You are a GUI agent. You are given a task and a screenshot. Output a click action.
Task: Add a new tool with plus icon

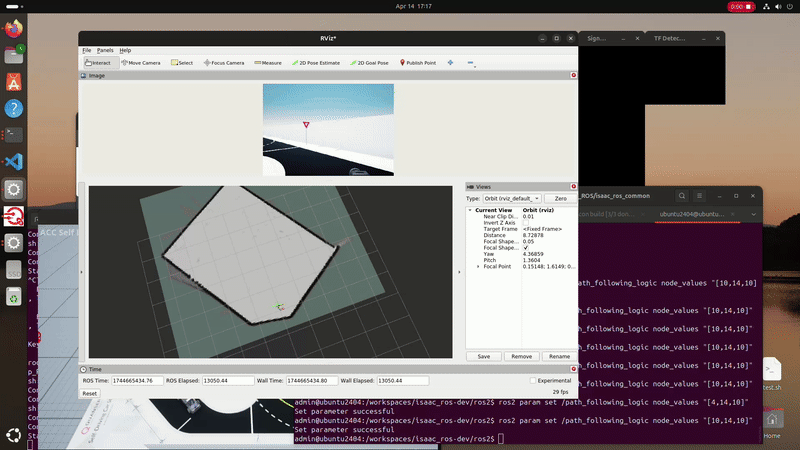(x=450, y=62)
